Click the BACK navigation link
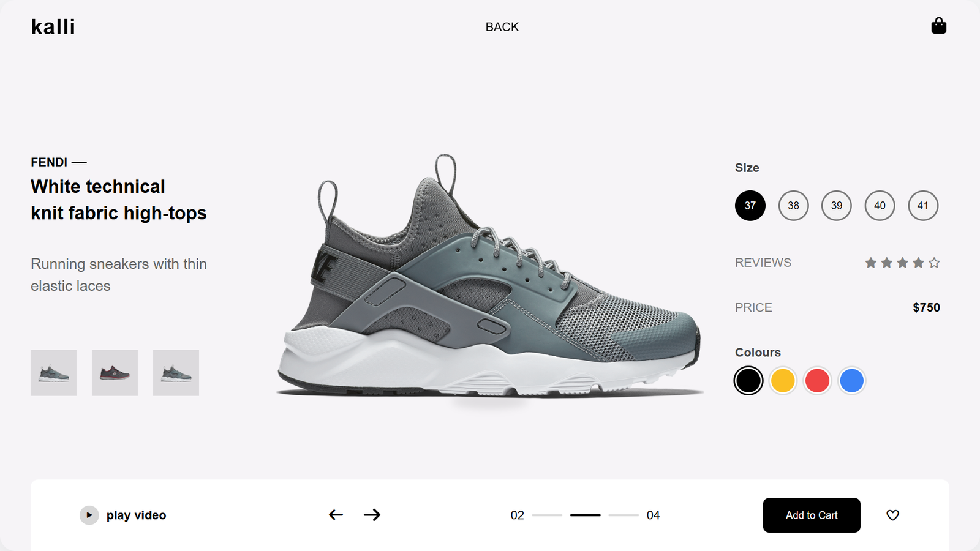This screenshot has height=551, width=980. tap(502, 27)
